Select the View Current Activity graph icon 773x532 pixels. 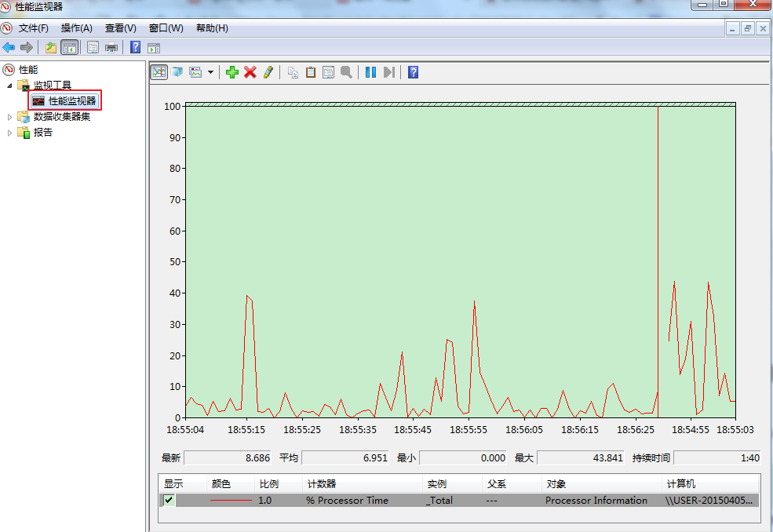click(x=159, y=72)
